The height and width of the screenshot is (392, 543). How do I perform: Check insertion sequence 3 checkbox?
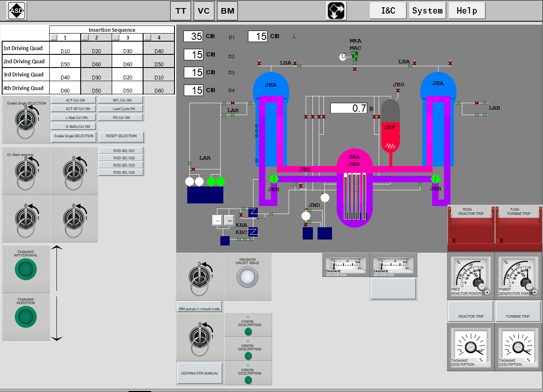click(x=116, y=37)
